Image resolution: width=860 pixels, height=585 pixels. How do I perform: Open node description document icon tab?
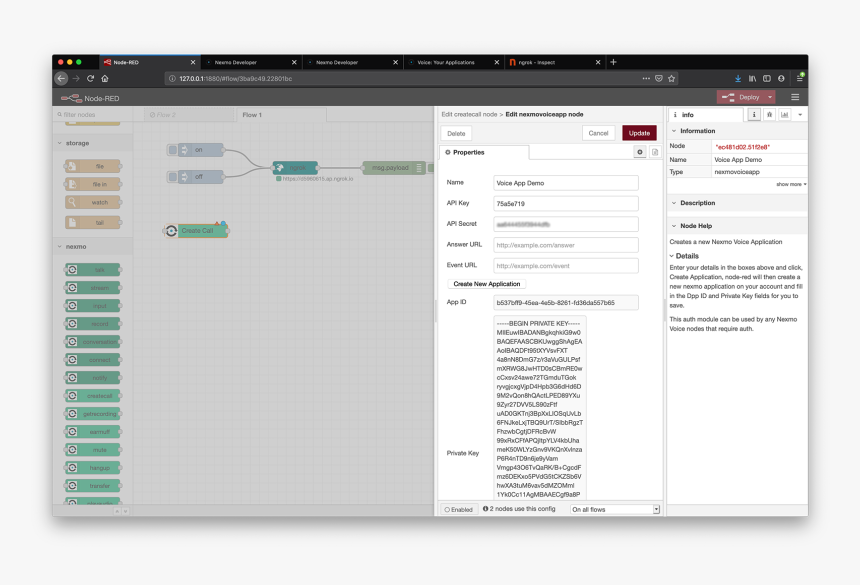point(654,152)
